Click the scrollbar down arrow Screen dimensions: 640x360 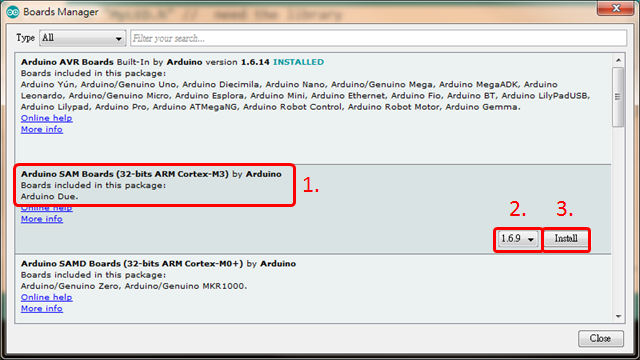[x=618, y=316]
